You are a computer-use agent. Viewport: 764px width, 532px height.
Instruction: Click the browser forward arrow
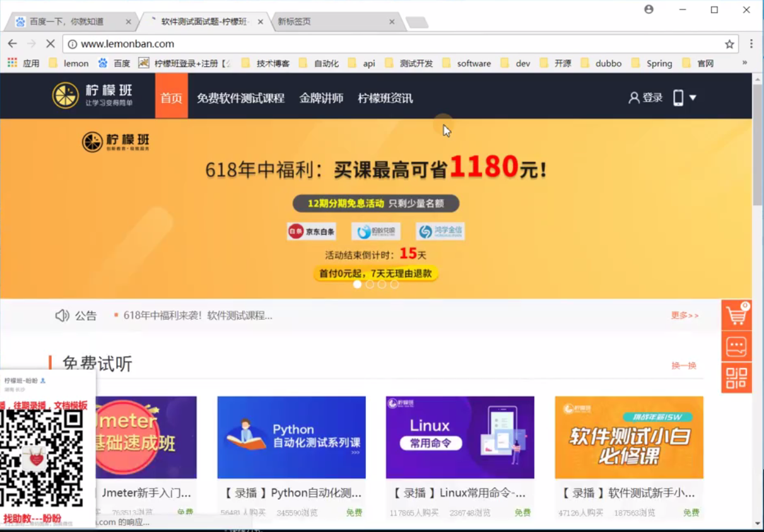[31, 44]
